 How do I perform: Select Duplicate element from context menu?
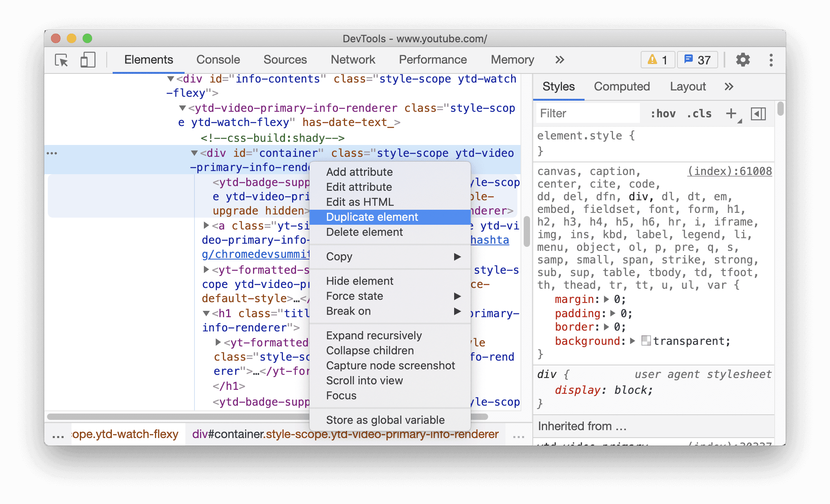(x=372, y=216)
